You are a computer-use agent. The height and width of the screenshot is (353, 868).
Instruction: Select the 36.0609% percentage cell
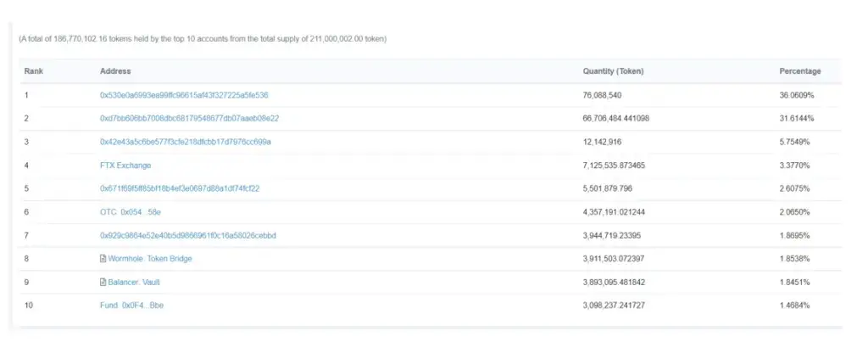(797, 95)
